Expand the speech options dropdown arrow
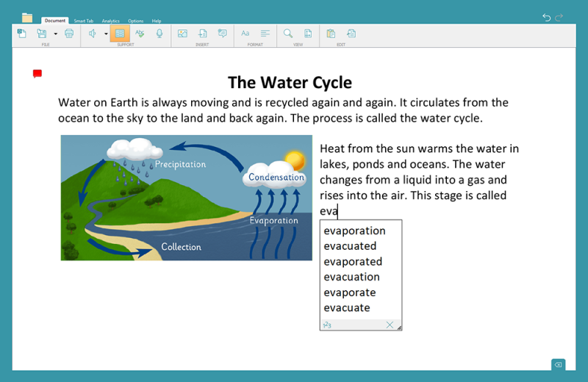 pos(106,34)
